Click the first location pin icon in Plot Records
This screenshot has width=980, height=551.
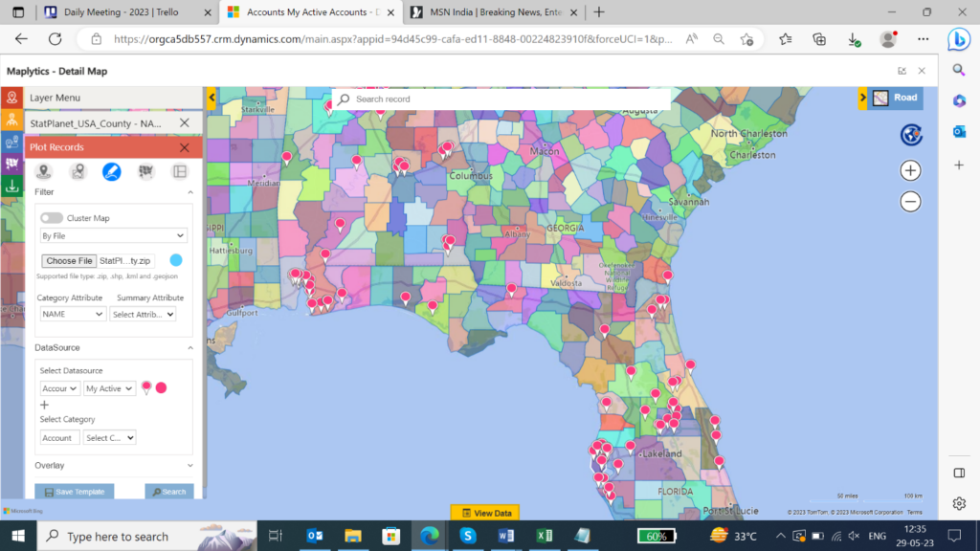pyautogui.click(x=43, y=171)
